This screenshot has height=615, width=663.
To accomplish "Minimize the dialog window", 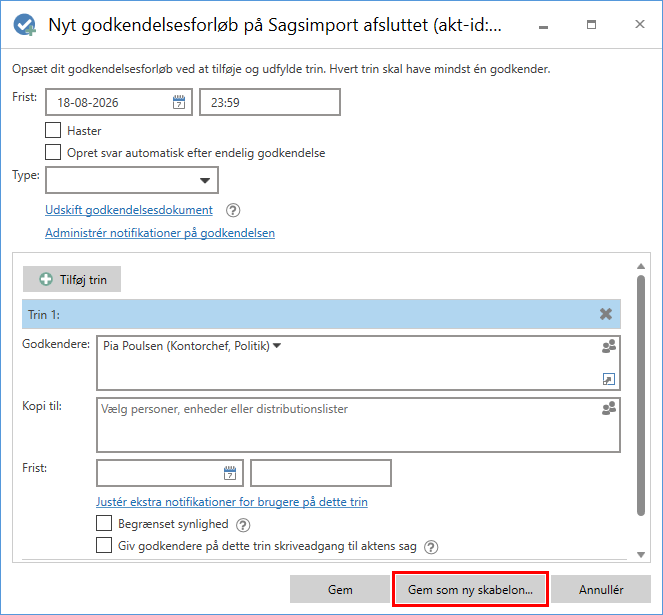I will 544,27.
